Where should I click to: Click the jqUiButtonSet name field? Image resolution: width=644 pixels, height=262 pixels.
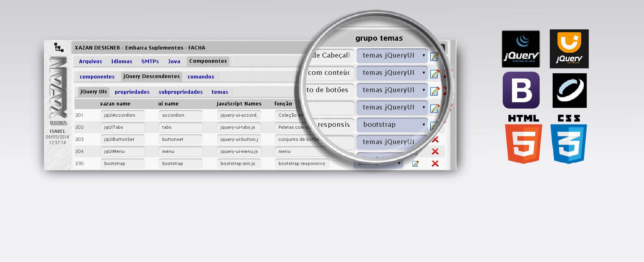[x=123, y=140]
